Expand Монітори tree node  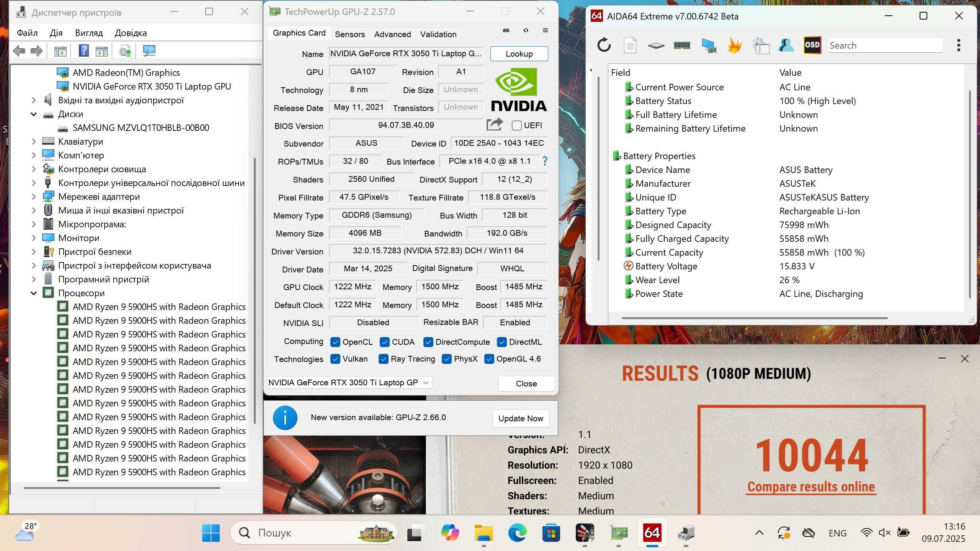(x=34, y=238)
